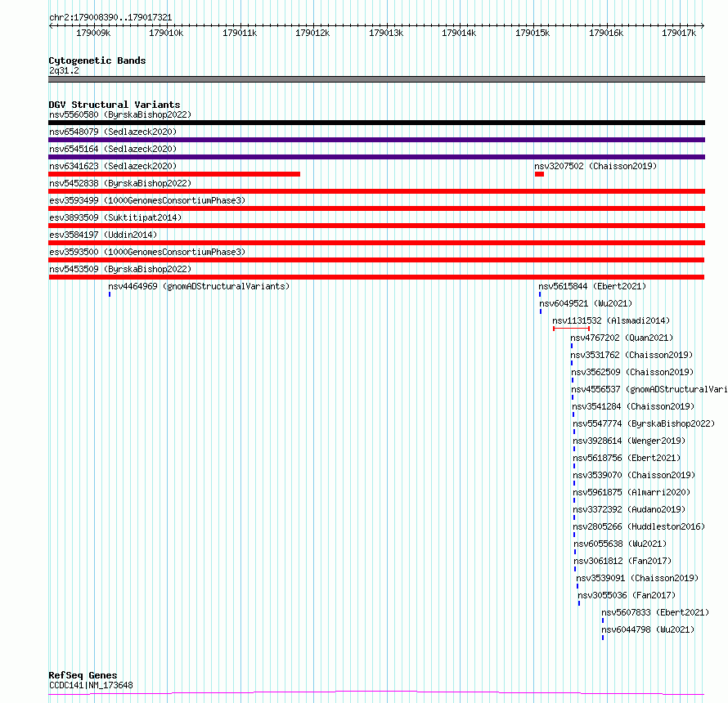Image resolution: width=728 pixels, height=703 pixels.
Task: Open nsv4556537 gnomAD variant label
Action: [649, 389]
